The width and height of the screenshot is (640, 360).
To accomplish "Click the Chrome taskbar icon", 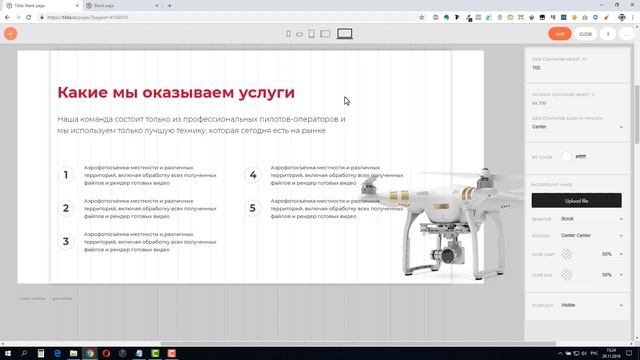I will pos(90,353).
